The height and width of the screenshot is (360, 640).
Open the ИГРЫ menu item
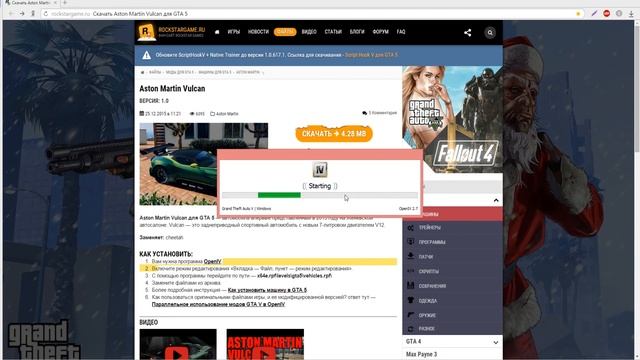234,32
